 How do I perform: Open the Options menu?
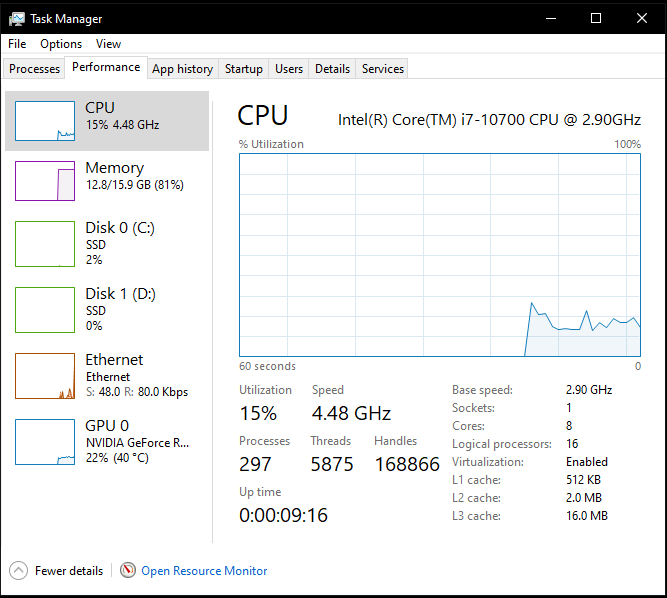coord(61,44)
